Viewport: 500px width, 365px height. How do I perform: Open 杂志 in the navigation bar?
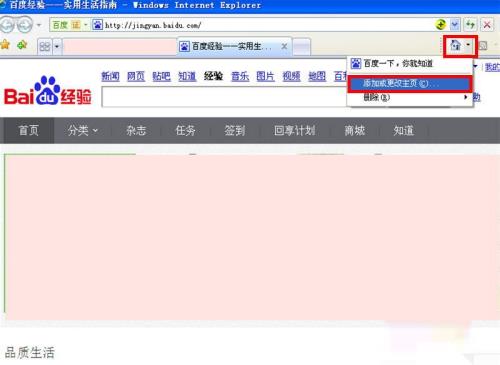tap(136, 130)
